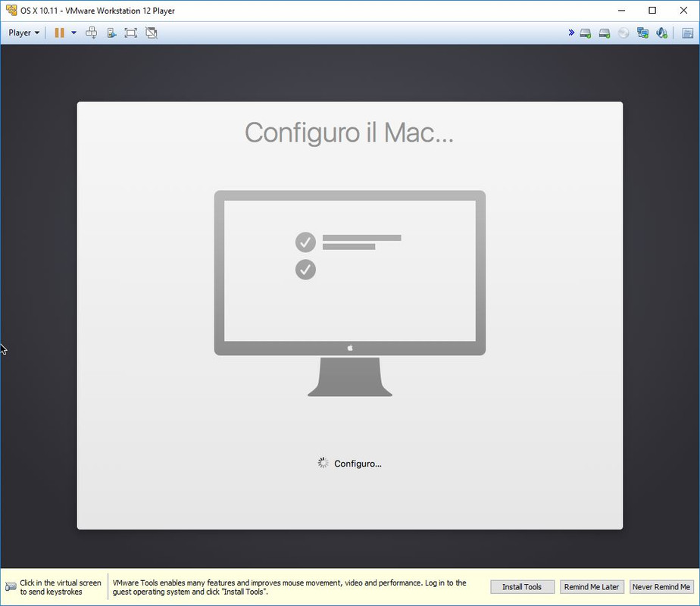700x606 pixels.
Task: Maximize the VMware Player window
Action: point(652,11)
